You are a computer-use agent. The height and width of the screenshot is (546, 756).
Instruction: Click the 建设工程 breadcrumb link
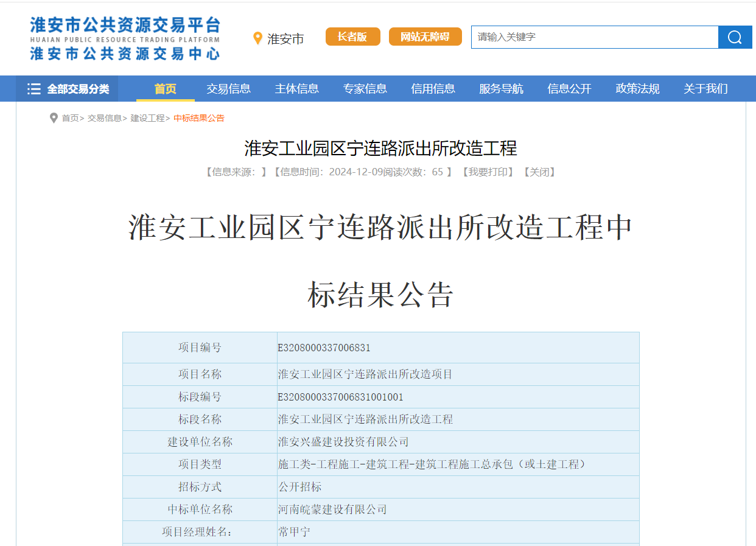[147, 118]
